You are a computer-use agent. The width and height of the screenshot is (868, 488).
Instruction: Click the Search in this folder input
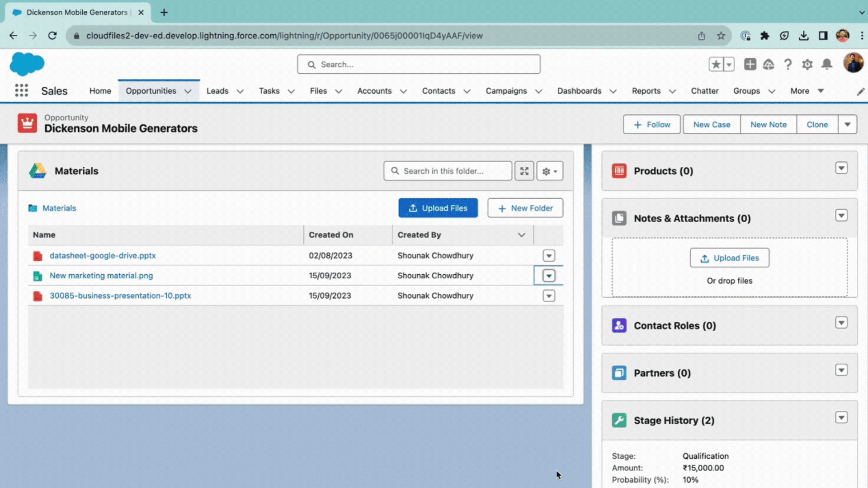point(448,171)
